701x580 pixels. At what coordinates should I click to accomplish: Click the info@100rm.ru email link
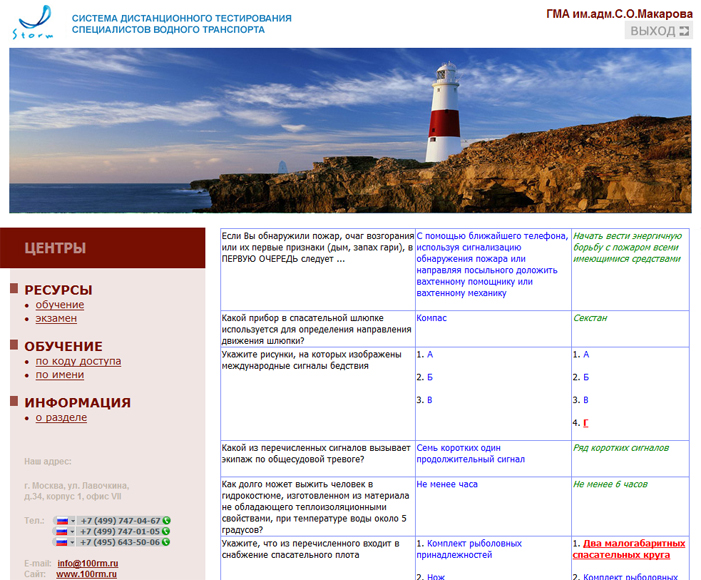[x=88, y=563]
